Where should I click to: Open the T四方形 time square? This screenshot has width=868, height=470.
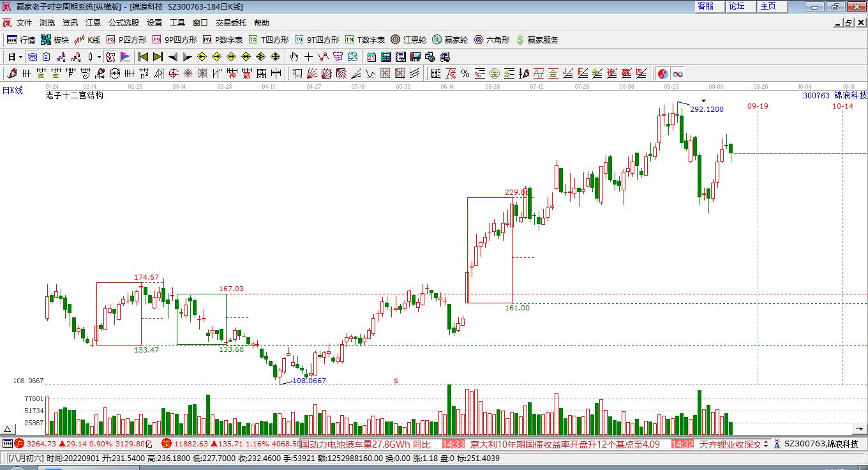tap(268, 40)
